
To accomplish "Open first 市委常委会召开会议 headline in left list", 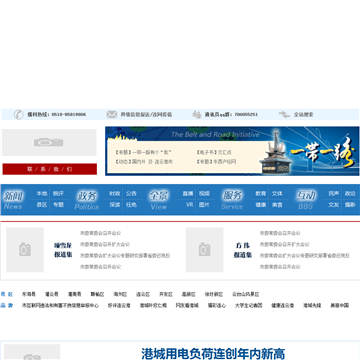I will click(x=100, y=233).
